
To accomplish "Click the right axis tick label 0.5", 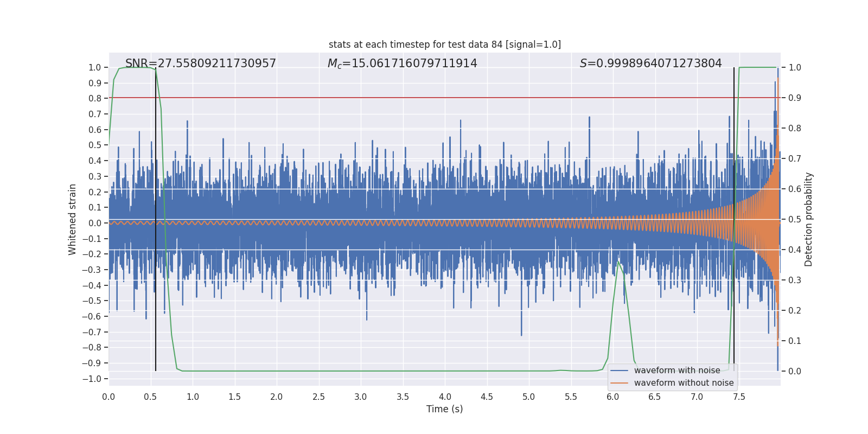I will (x=795, y=219).
